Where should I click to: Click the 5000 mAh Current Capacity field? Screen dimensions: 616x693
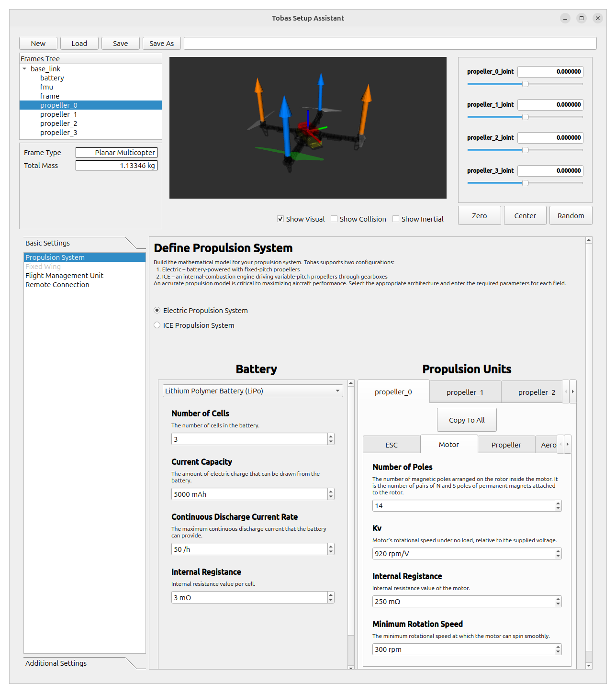click(x=249, y=494)
